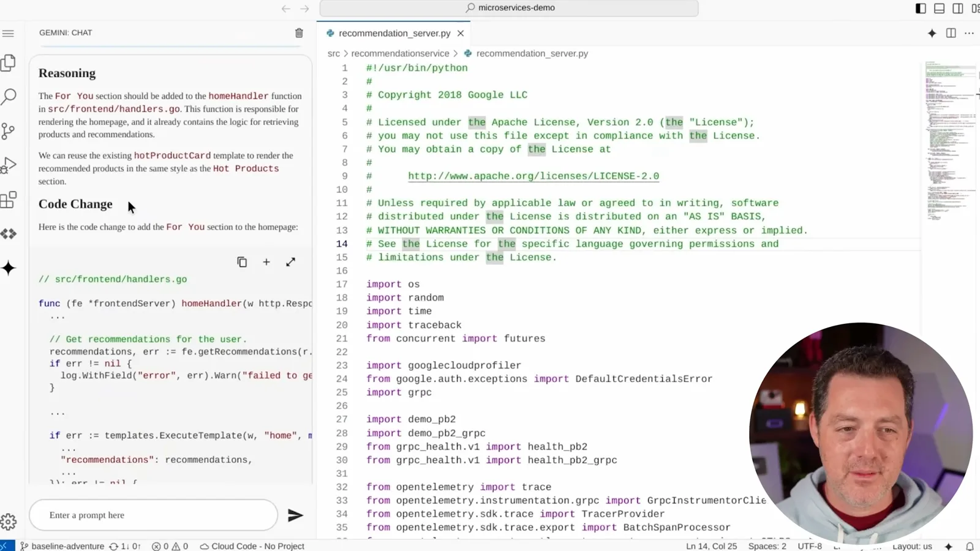Open the Cloud Code panel icon
This screenshot has width=980, height=551.
9,234
